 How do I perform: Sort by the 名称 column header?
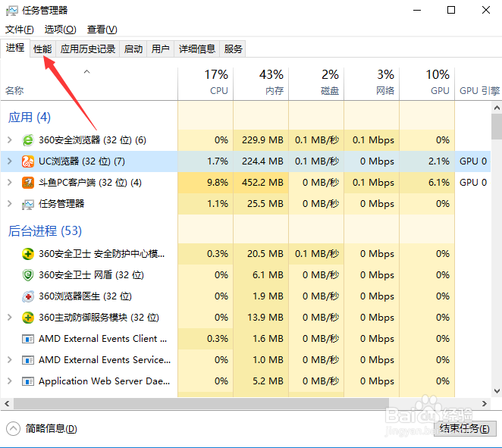pyautogui.click(x=89, y=83)
